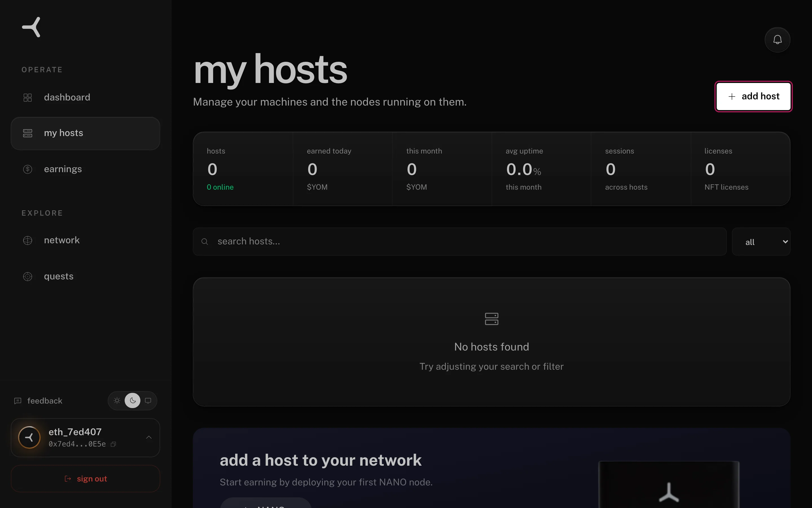Image resolution: width=812 pixels, height=508 pixels.
Task: Copy wallet address with the copy icon
Action: click(113, 444)
